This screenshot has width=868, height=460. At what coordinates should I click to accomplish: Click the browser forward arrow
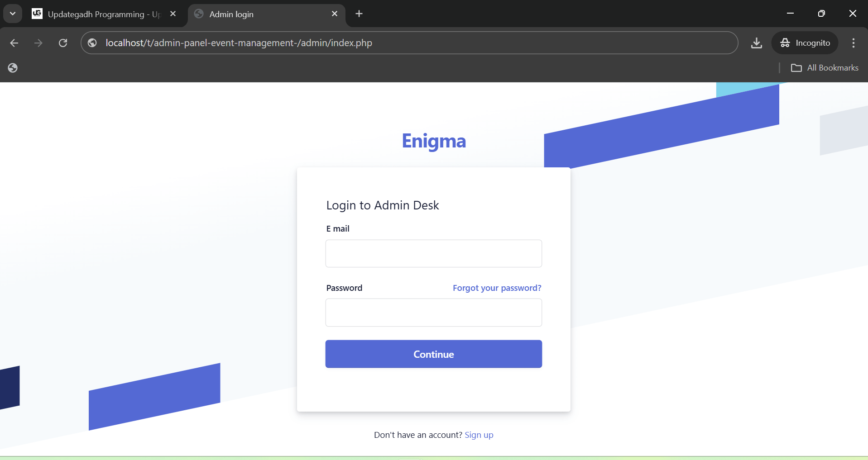38,43
